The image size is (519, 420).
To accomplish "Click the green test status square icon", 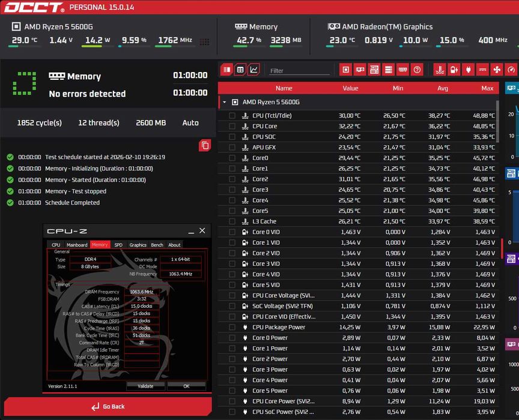I will coord(25,83).
